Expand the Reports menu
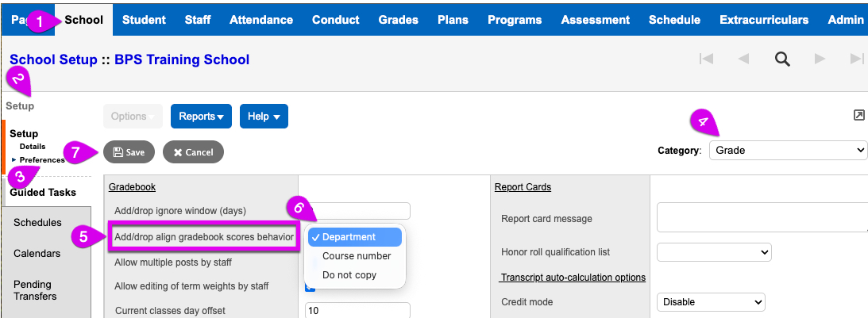 point(200,117)
